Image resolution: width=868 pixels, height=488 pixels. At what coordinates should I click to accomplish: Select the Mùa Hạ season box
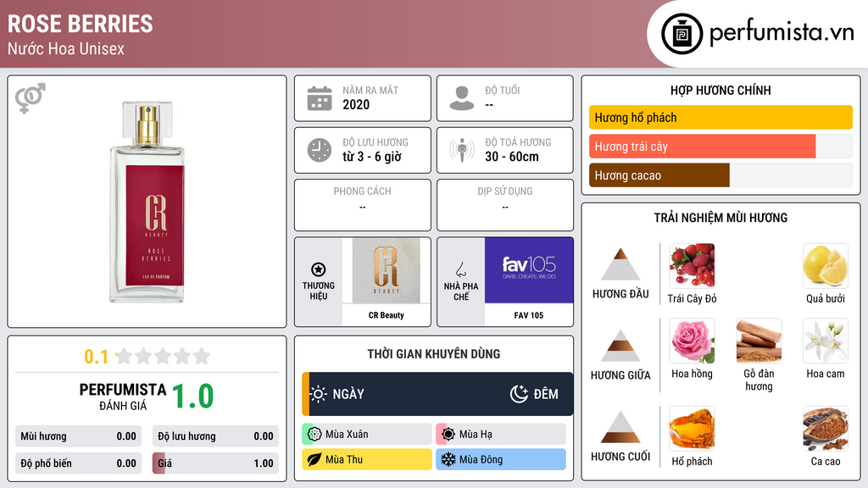click(501, 435)
